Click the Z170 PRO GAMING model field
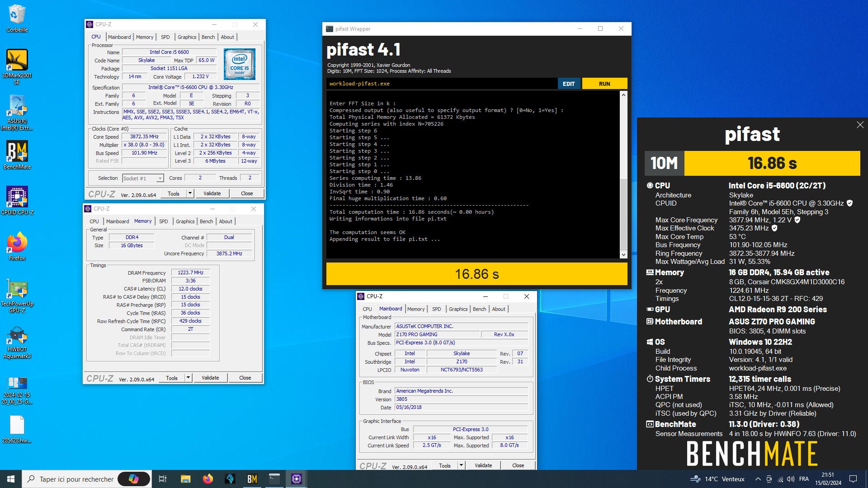Viewport: 868px width, 488px height. coord(437,334)
